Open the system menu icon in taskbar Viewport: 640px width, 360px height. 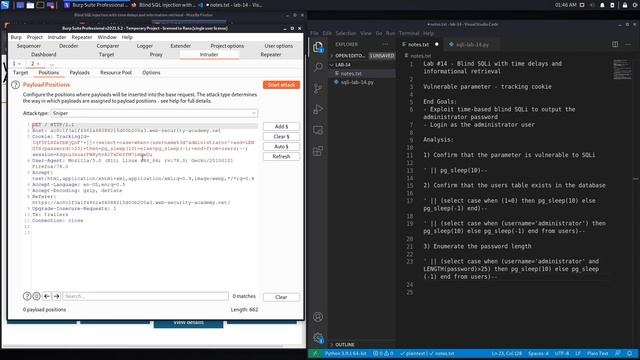pyautogui.click(x=5, y=5)
